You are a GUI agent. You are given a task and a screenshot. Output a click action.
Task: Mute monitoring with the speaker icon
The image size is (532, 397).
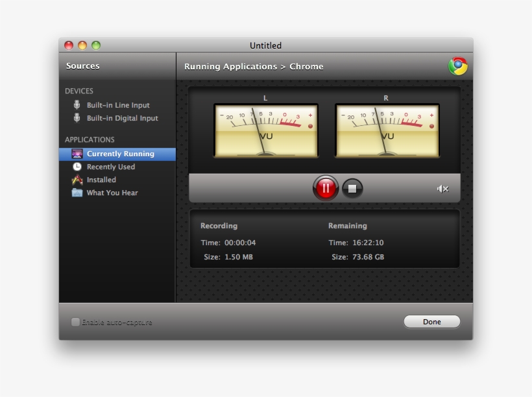442,189
